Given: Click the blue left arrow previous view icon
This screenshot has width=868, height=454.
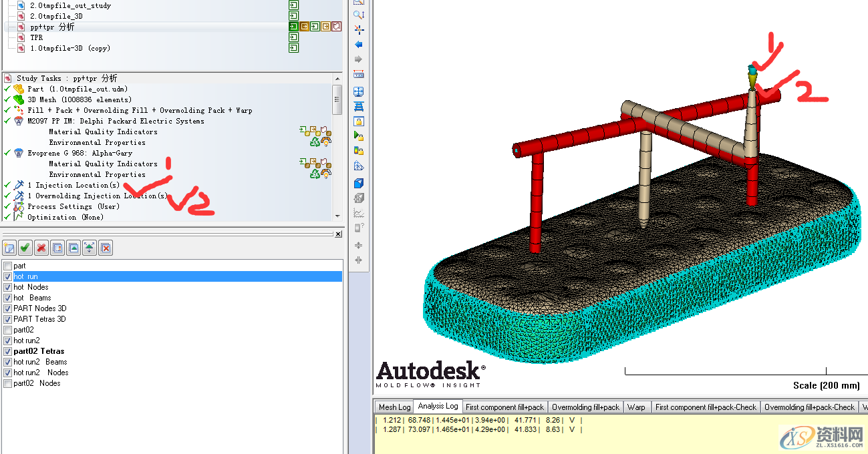Looking at the screenshot, I should [x=359, y=44].
